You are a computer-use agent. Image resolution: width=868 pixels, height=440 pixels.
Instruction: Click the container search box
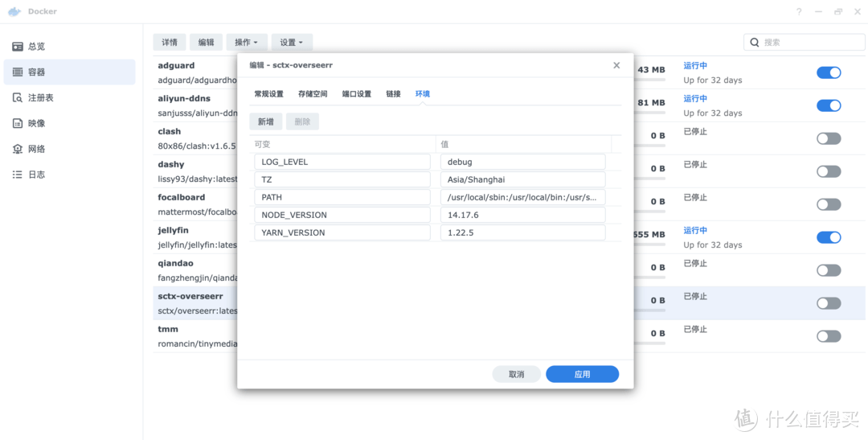coord(804,42)
